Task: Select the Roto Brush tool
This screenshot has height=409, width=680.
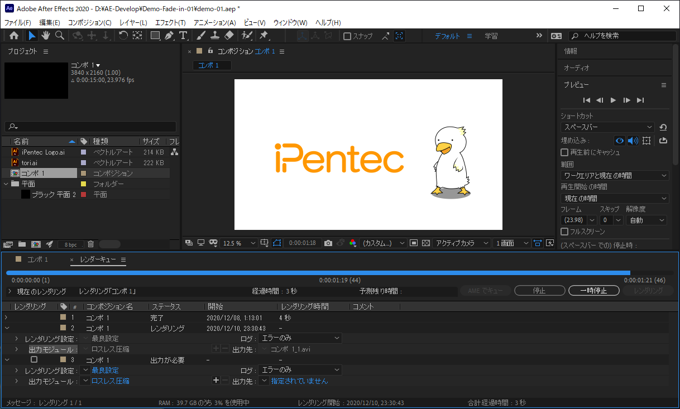Action: coord(247,36)
